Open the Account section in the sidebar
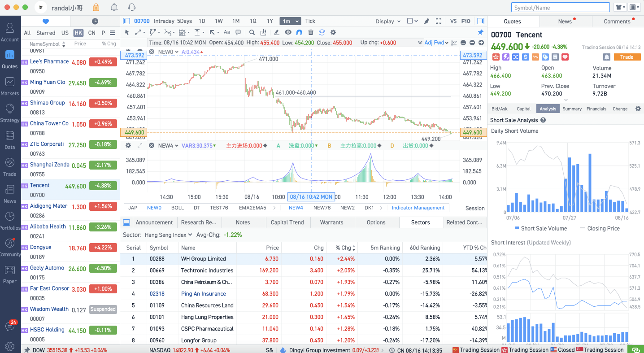This screenshot has width=644, height=353. tap(10, 32)
